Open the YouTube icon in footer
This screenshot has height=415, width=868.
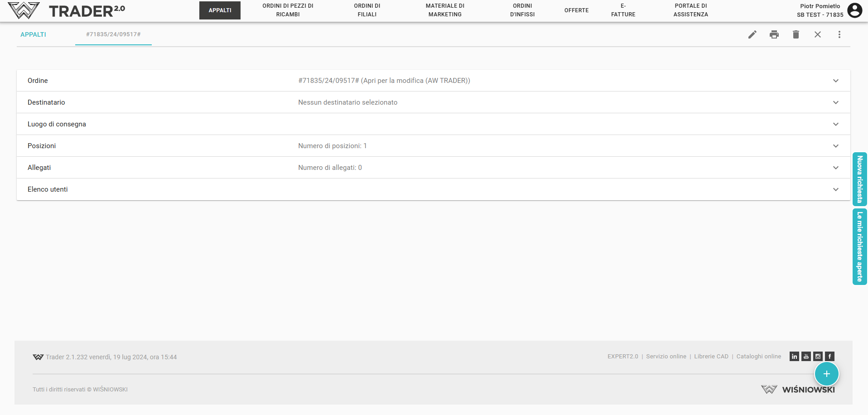806,357
